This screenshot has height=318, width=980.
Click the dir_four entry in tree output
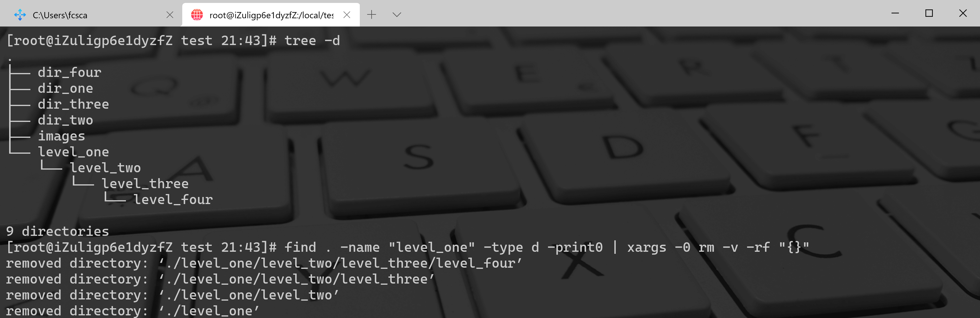tap(69, 72)
